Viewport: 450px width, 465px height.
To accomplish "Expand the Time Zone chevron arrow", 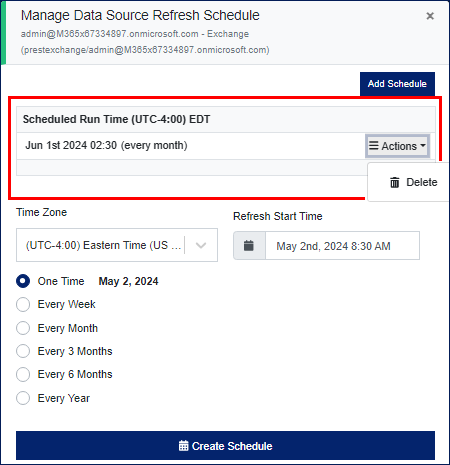I will (x=201, y=245).
